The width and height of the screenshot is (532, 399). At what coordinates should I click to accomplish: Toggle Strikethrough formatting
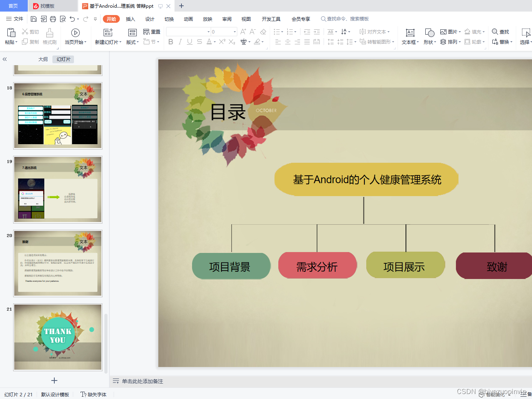click(199, 42)
